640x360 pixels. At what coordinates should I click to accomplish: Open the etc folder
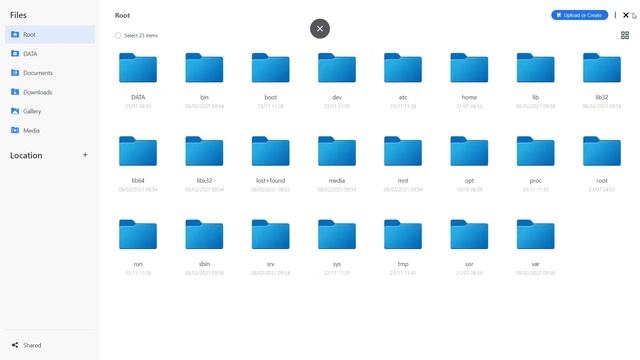[x=403, y=68]
